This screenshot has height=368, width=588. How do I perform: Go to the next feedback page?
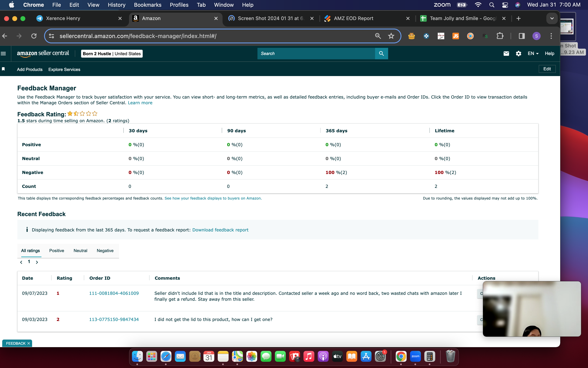pyautogui.click(x=37, y=262)
